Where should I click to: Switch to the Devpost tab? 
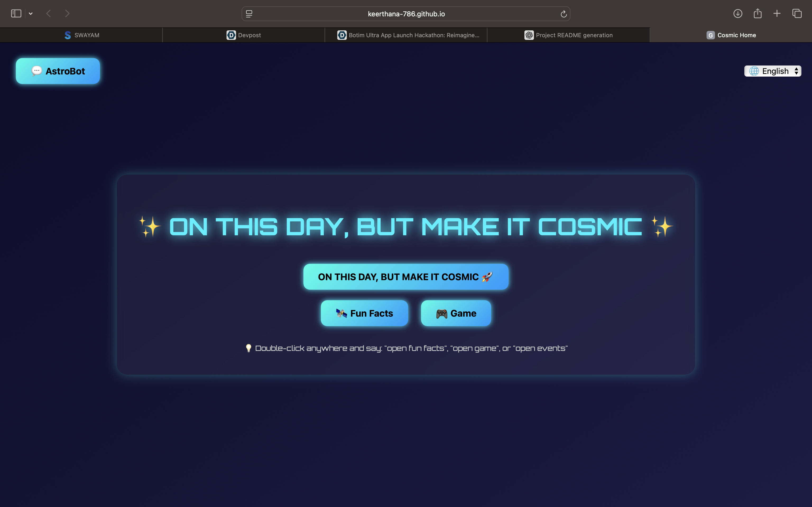(244, 35)
